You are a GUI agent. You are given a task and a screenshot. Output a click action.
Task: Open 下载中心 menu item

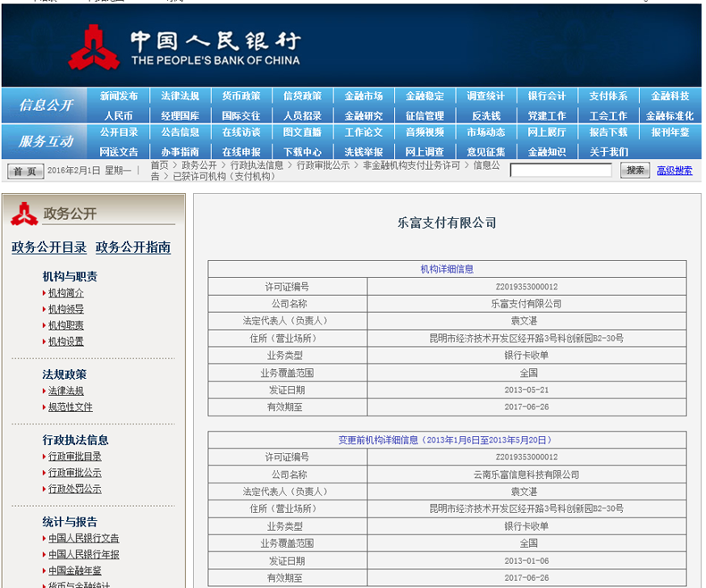pos(303,152)
